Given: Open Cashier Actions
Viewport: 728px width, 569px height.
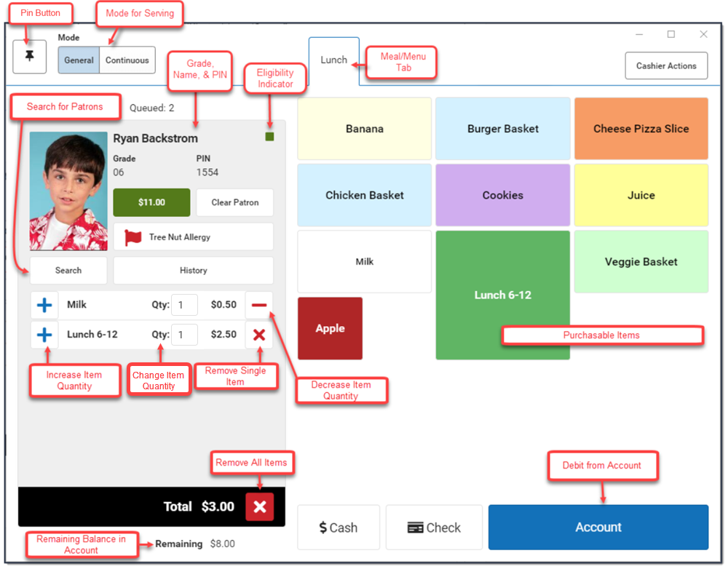Looking at the screenshot, I should tap(666, 66).
